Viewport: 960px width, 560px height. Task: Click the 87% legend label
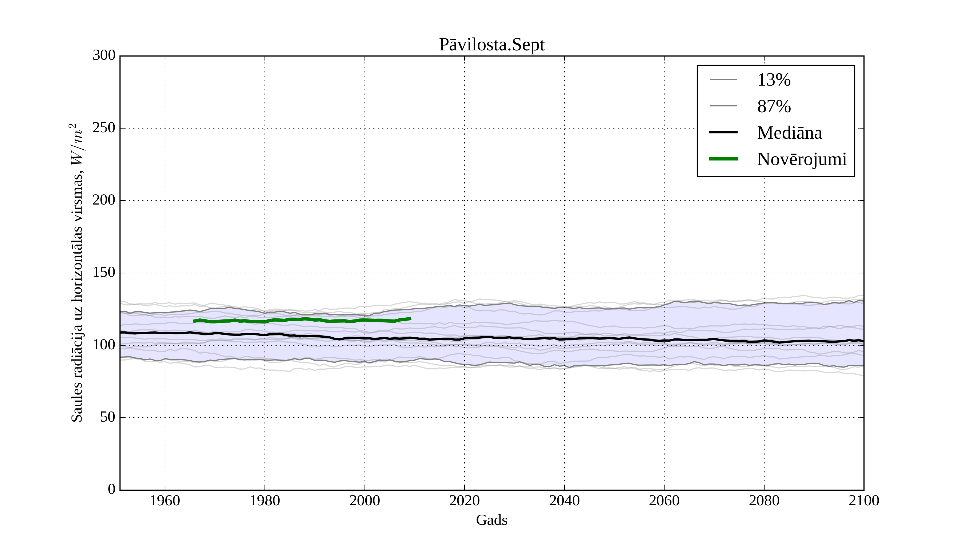[774, 106]
